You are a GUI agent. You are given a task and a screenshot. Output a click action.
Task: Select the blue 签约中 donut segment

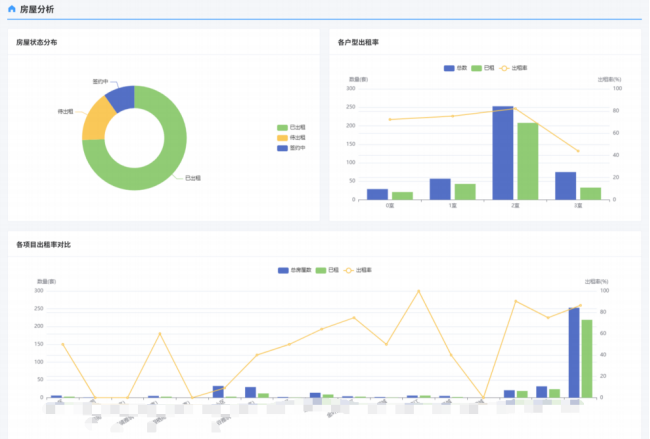(120, 98)
